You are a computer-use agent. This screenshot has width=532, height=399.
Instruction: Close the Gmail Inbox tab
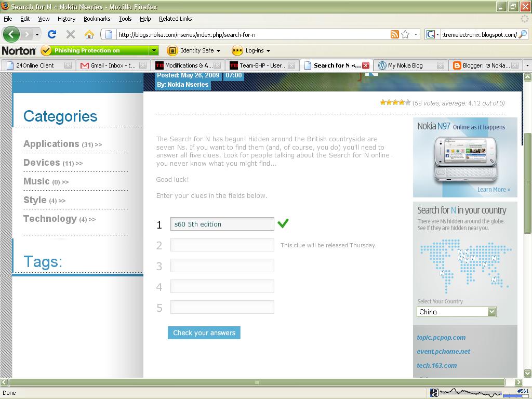click(x=143, y=65)
